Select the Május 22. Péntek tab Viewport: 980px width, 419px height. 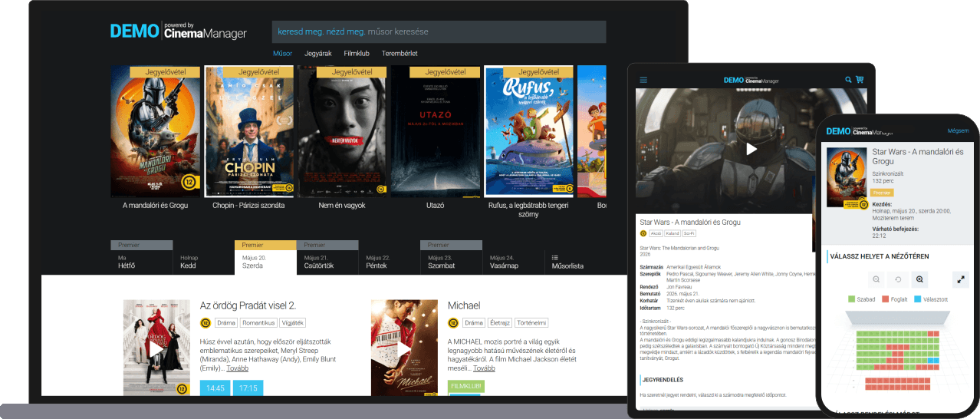(389, 262)
